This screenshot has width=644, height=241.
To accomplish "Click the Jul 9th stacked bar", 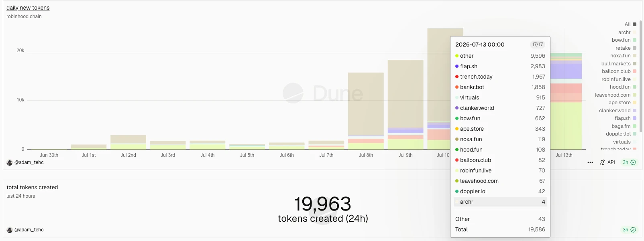I will coord(406,105).
